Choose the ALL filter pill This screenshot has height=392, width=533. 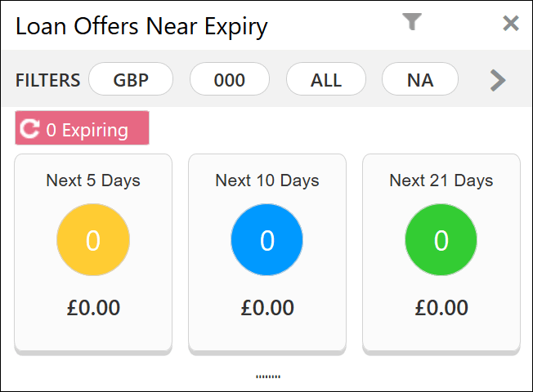pyautogui.click(x=326, y=79)
